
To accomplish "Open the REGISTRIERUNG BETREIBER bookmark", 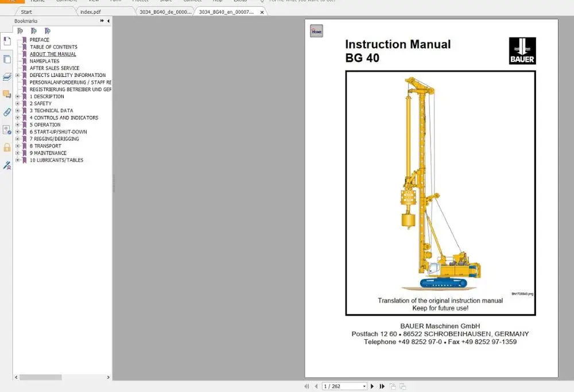I will [x=70, y=90].
